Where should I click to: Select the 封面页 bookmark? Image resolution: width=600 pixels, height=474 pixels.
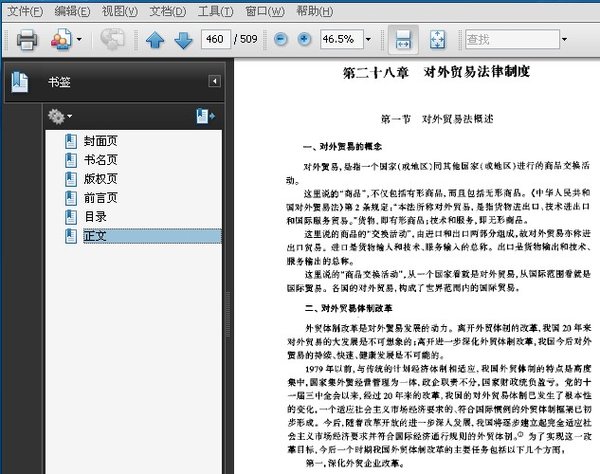point(101,141)
